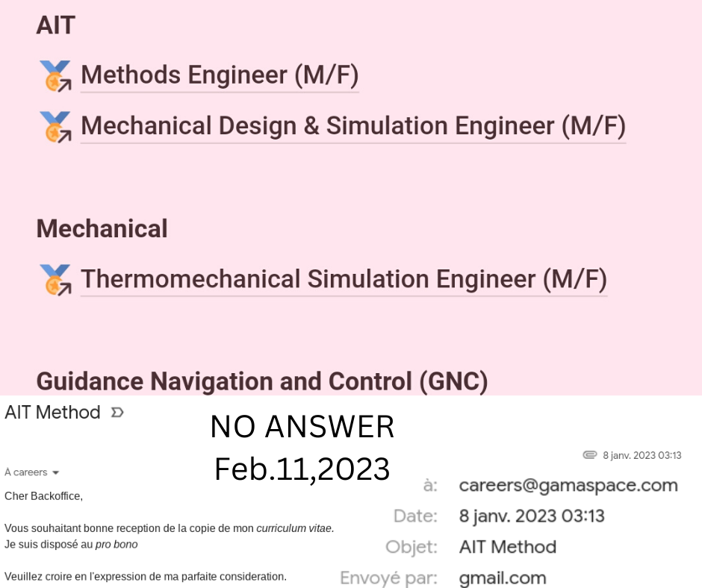
Task: Open Thermomechanical Simulation Engineer (M/F) link
Action: [x=344, y=279]
